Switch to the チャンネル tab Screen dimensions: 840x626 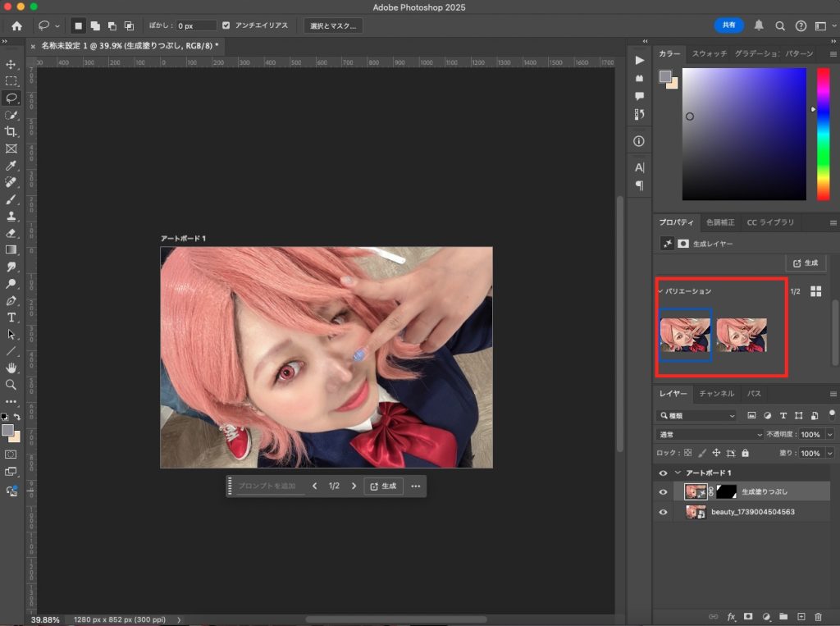pos(716,393)
